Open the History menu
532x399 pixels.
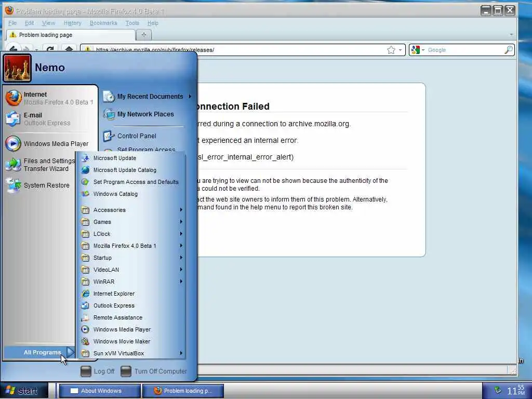click(73, 23)
